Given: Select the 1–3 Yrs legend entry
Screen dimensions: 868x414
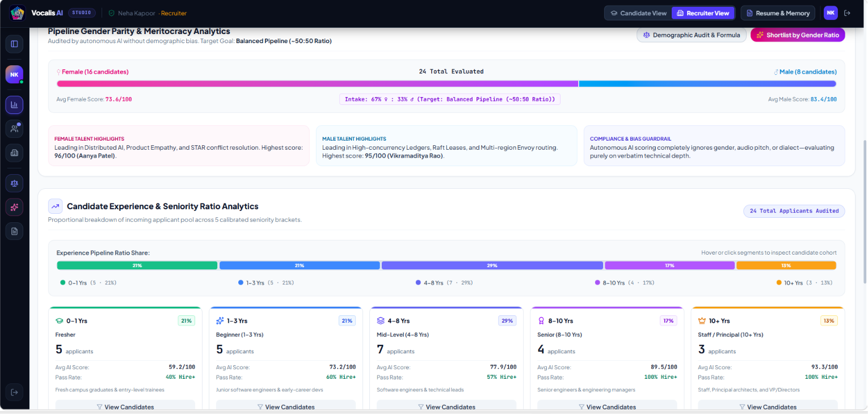Looking at the screenshot, I should coord(267,282).
